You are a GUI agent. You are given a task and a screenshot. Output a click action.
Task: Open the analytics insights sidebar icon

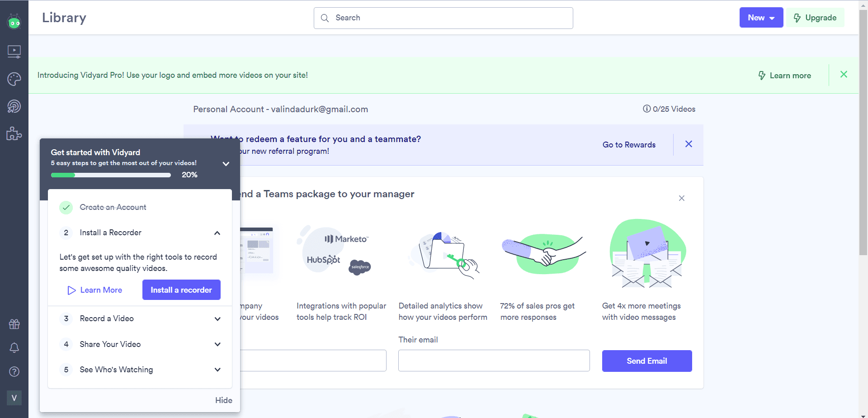coord(14,106)
